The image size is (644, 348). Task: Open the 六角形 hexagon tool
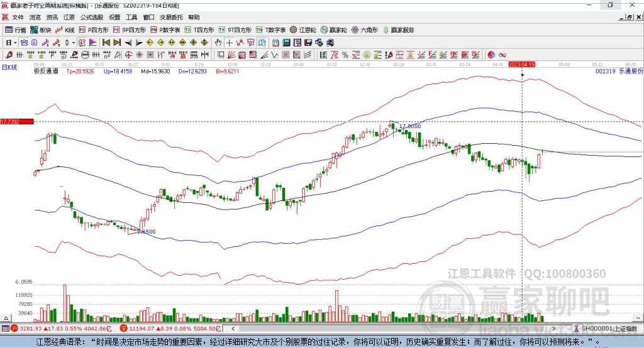(x=365, y=30)
